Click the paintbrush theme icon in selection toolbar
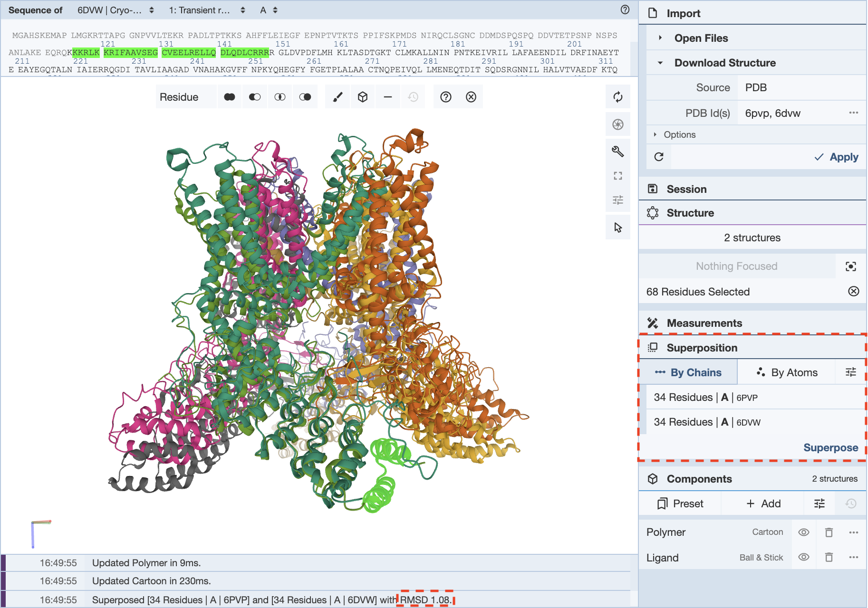 (x=338, y=97)
